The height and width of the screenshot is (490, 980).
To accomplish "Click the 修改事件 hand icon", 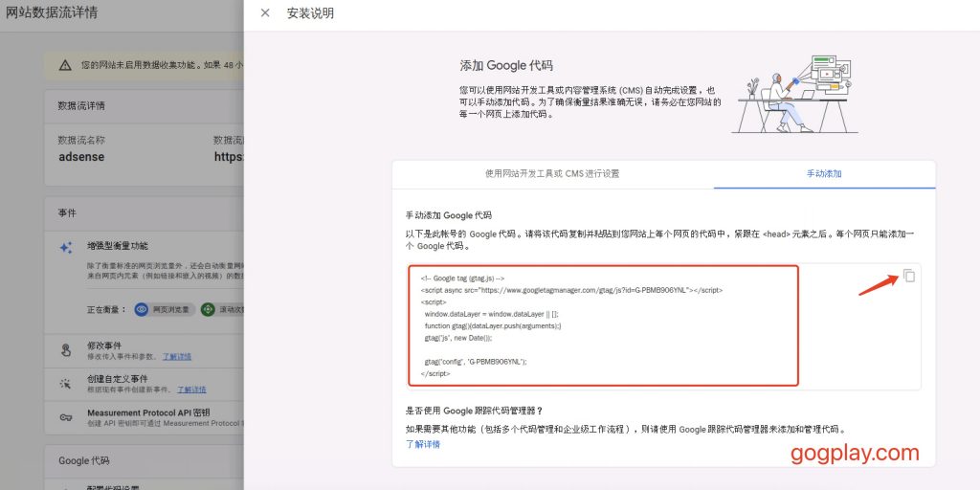I will click(66, 350).
